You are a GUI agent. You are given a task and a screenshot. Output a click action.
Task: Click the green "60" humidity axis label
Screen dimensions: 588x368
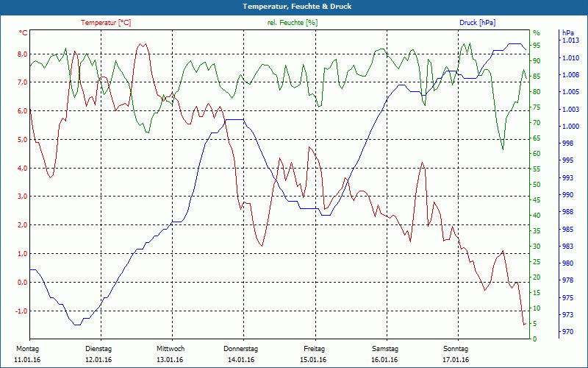[537, 154]
